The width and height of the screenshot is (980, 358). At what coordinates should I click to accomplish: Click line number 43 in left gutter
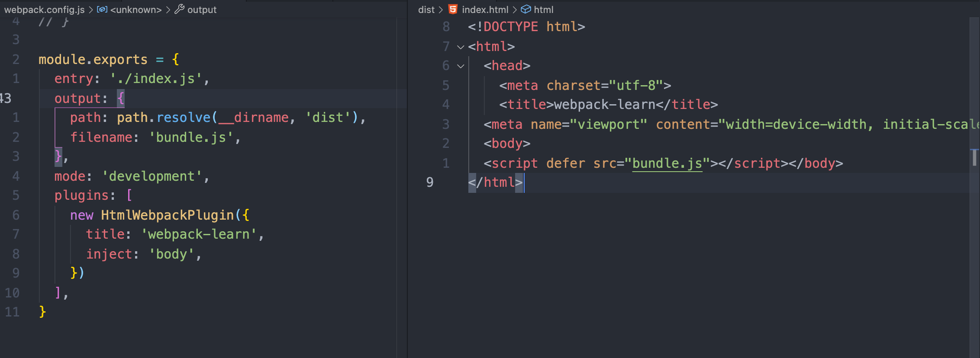point(6,99)
